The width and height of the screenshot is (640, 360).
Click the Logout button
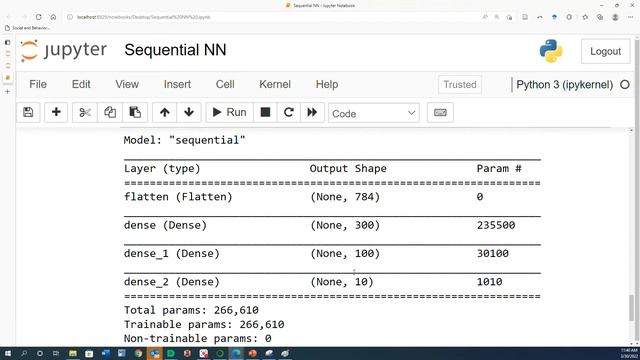(x=605, y=51)
